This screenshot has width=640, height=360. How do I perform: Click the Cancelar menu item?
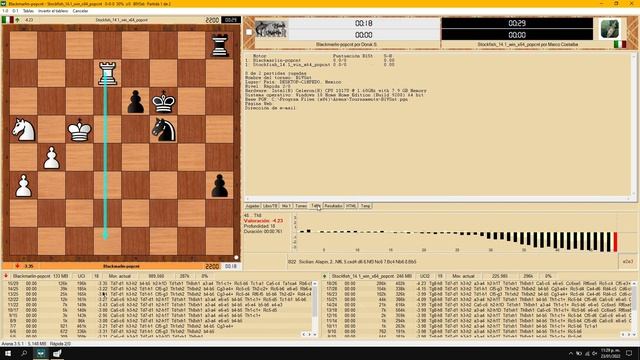coord(80,11)
